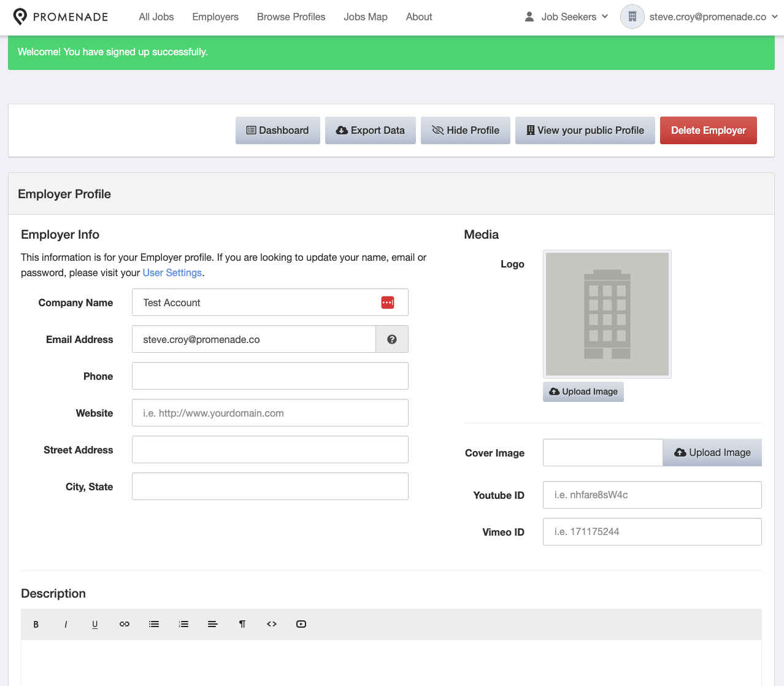Open the All Jobs page
784x686 pixels.
(x=156, y=17)
